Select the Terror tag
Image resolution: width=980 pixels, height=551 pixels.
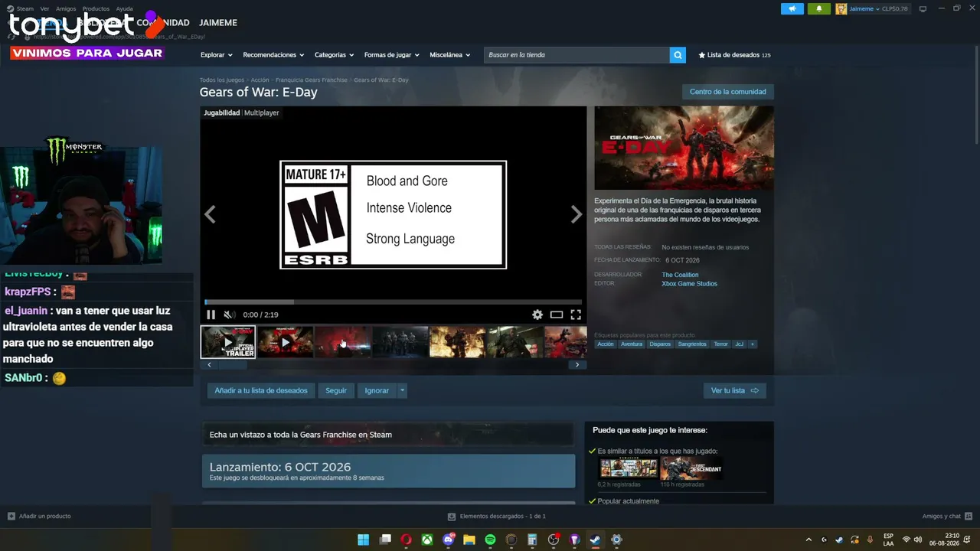tap(720, 344)
